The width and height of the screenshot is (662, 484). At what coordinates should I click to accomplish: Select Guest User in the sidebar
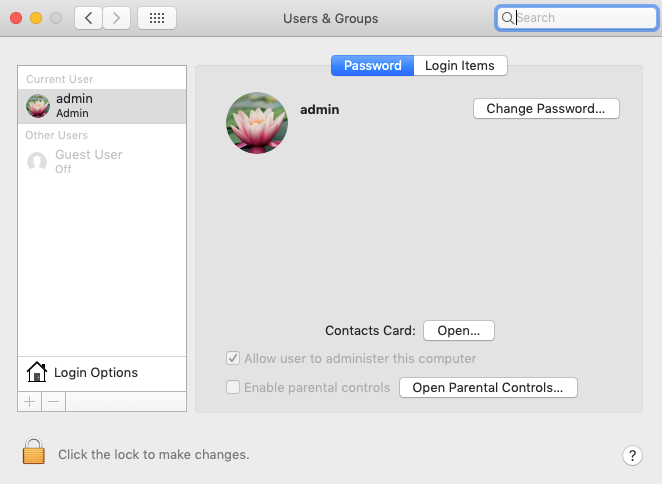click(102, 161)
